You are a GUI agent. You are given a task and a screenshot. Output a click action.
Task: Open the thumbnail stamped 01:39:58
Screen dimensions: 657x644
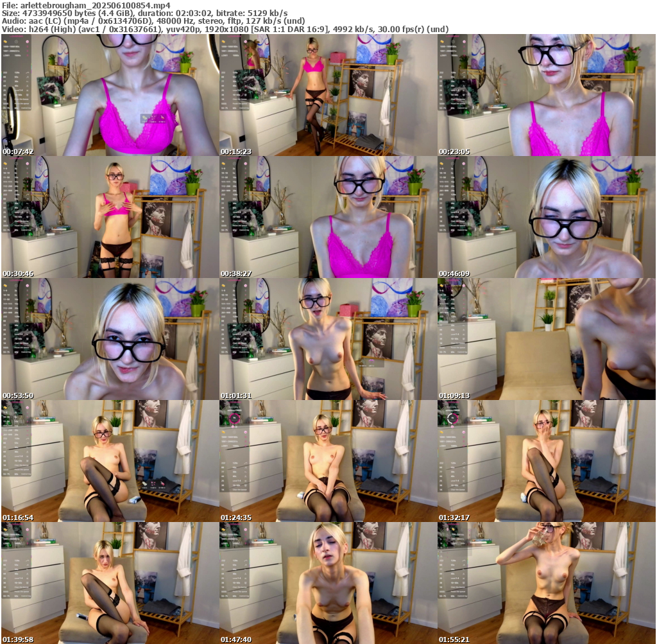coord(110,583)
